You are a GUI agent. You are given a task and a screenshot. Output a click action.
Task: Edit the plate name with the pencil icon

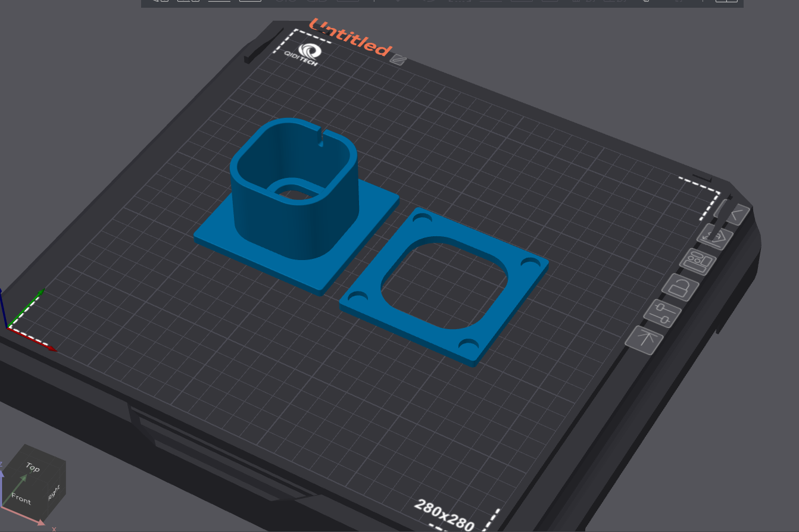tap(398, 60)
